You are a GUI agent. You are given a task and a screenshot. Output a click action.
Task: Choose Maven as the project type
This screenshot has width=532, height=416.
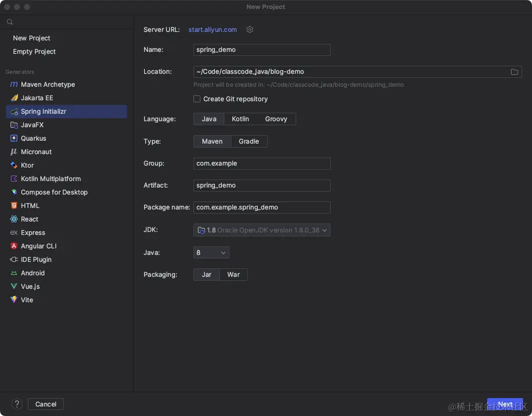[212, 142]
